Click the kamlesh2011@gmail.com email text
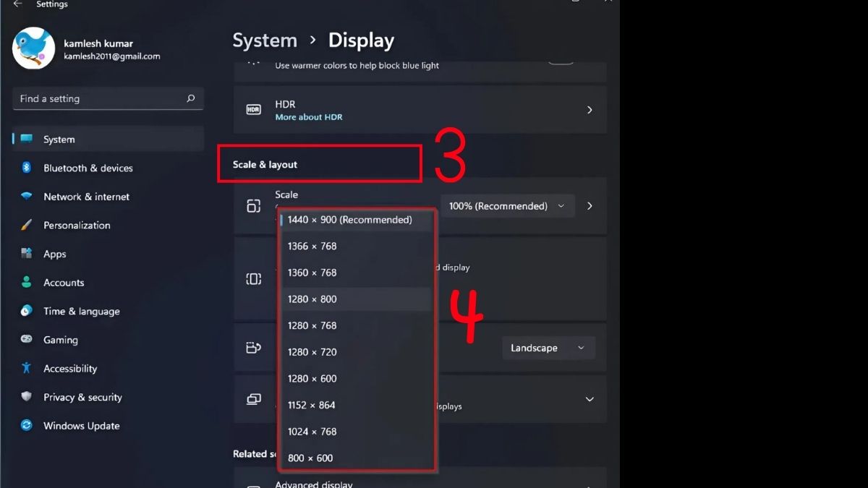 tap(112, 56)
